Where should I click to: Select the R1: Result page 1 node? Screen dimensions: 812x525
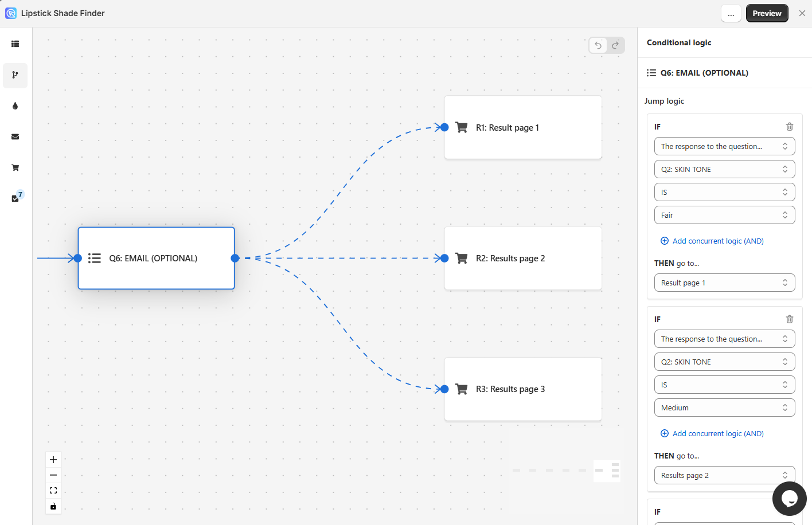coord(523,127)
